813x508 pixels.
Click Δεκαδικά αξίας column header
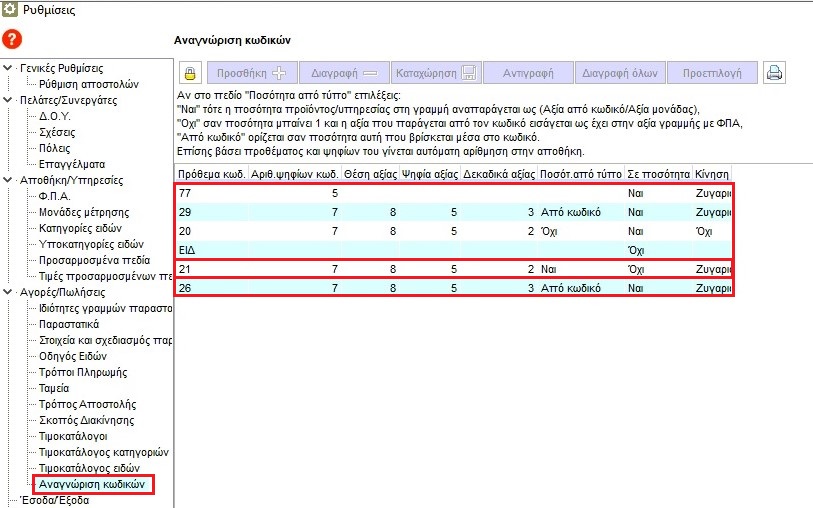point(499,174)
